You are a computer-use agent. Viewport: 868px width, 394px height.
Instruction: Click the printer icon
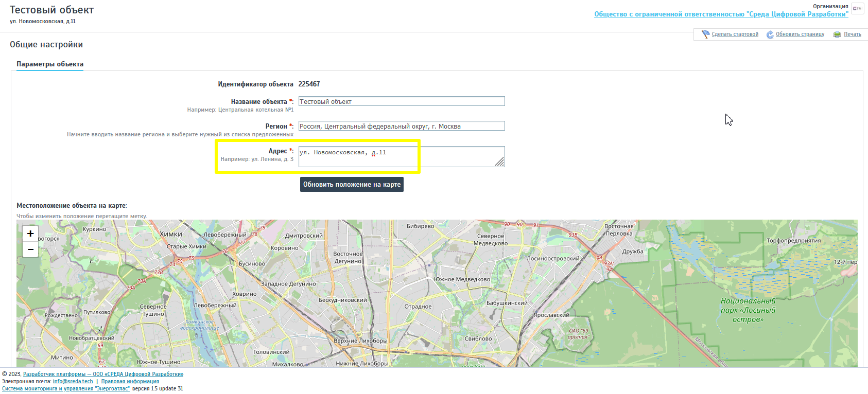(837, 34)
